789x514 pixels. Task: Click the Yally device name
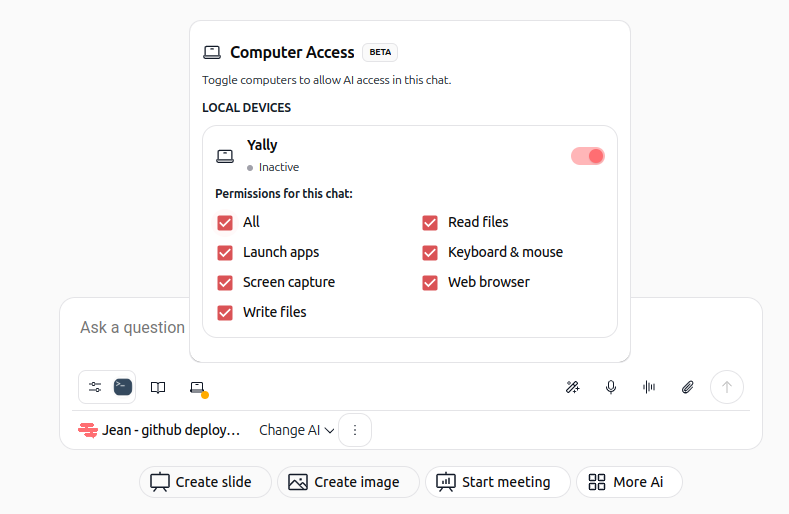click(x=262, y=145)
